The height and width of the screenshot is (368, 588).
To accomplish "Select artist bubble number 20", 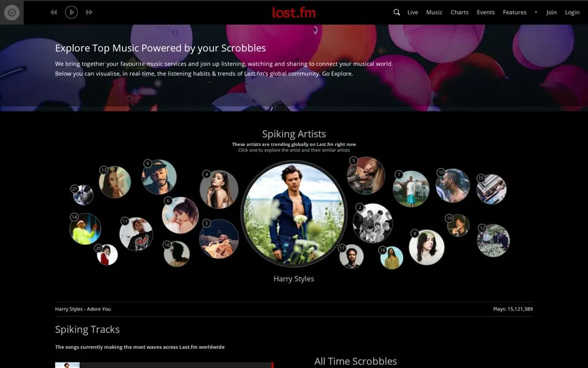I will click(107, 255).
